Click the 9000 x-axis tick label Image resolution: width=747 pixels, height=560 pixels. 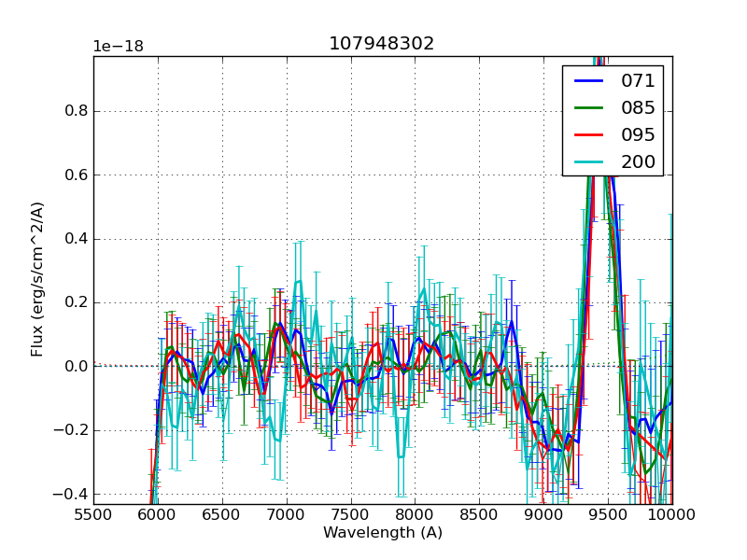point(544,513)
